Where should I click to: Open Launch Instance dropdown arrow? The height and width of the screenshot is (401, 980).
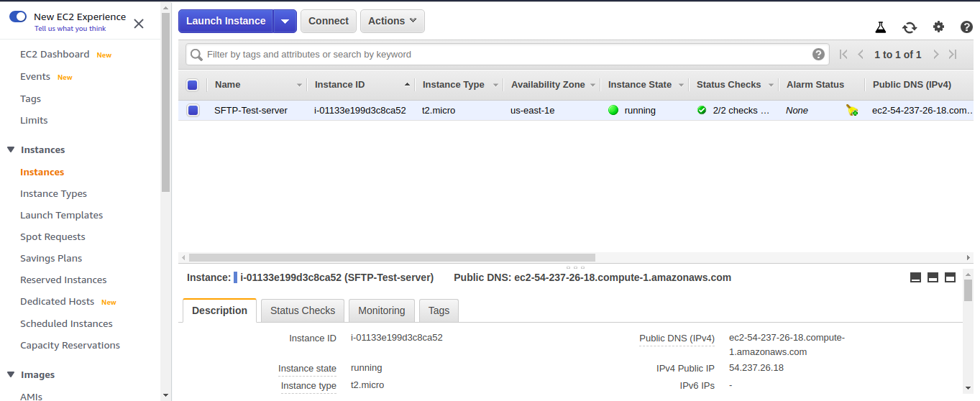click(285, 22)
